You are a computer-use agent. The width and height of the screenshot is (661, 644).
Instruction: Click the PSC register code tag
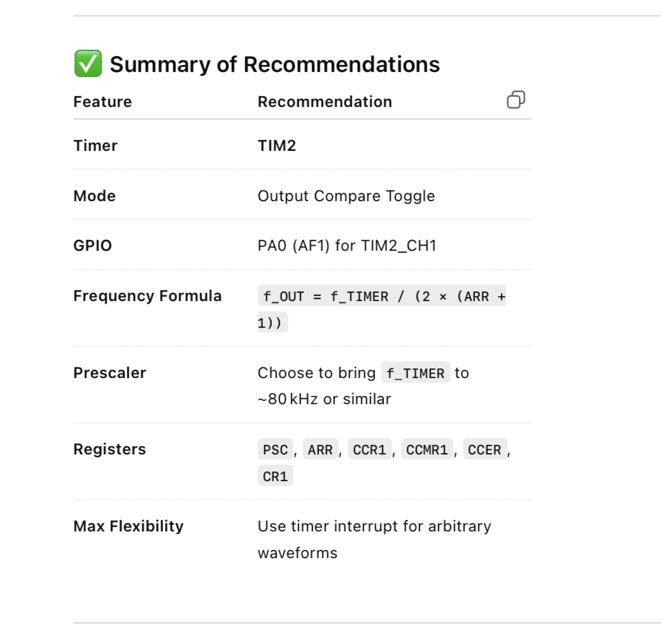[275, 450]
